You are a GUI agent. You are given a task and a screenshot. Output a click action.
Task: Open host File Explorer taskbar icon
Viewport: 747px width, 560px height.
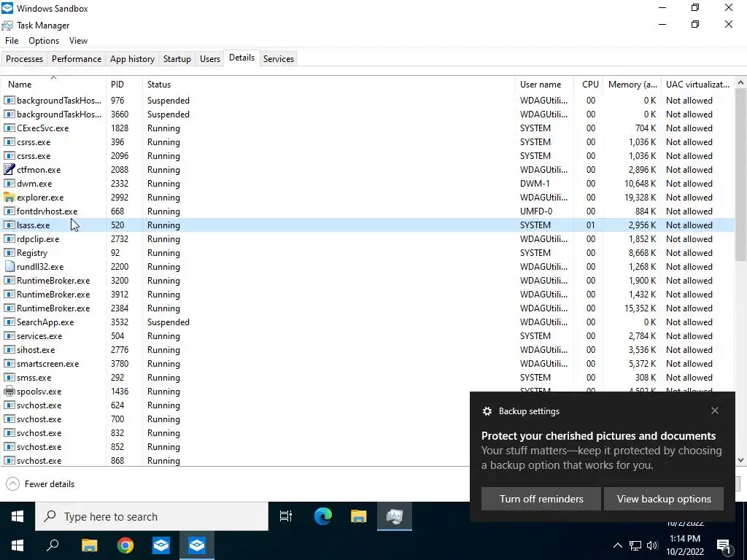coord(89,545)
